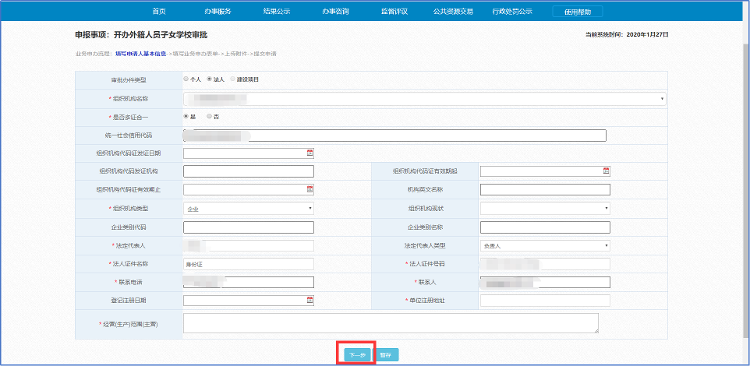The width and height of the screenshot is (750, 366).
Task: Click the 组织机构代码证发证日期 date field
Action: point(248,153)
